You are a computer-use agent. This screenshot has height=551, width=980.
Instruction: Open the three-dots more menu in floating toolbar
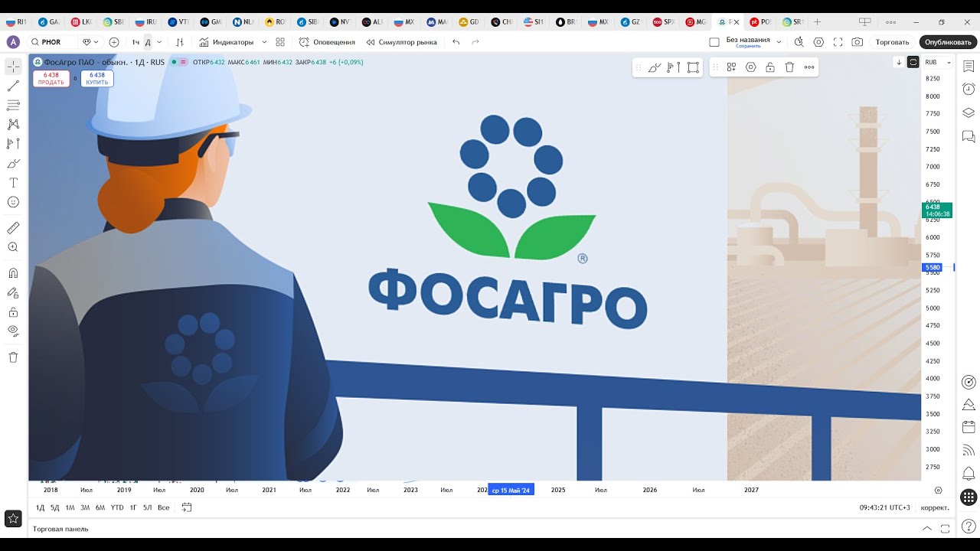(809, 67)
